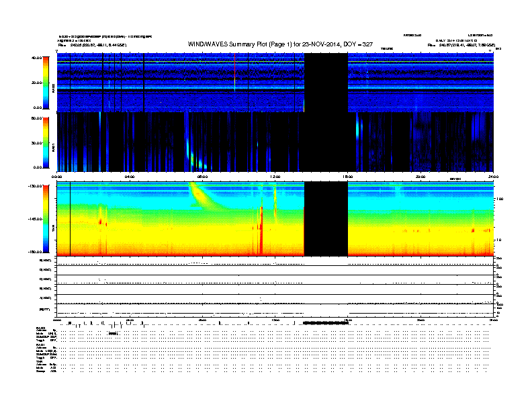Click the RAD1 color scale bar
532x411 pixels.
46,143
